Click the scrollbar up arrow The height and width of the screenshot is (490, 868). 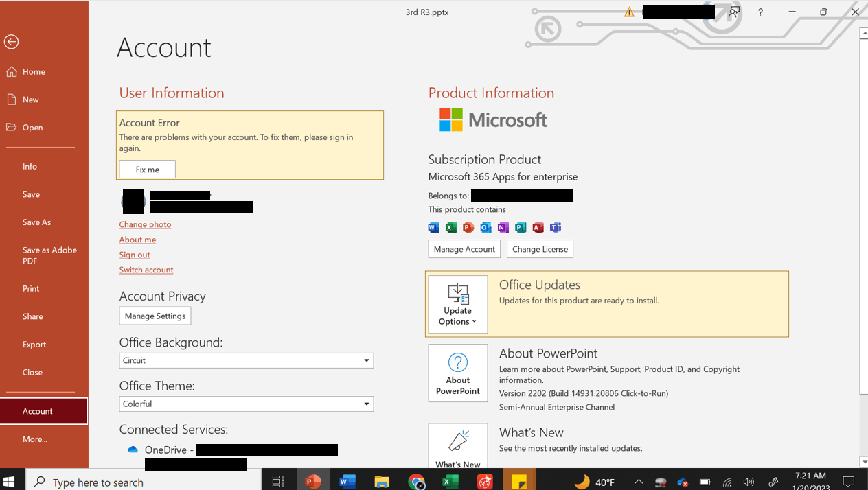click(x=864, y=33)
